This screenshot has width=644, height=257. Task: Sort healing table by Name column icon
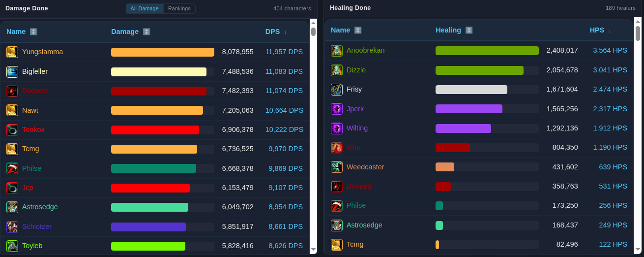click(x=358, y=30)
